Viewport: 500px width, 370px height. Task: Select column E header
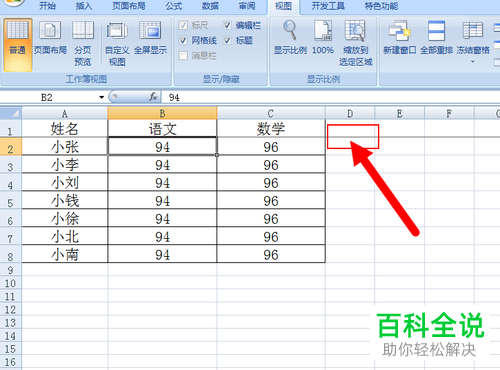(399, 113)
